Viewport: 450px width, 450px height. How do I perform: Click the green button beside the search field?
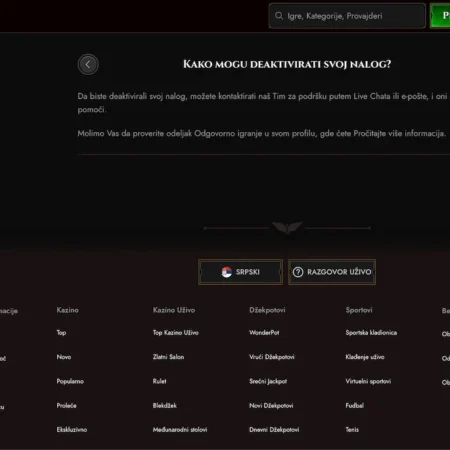(440, 16)
